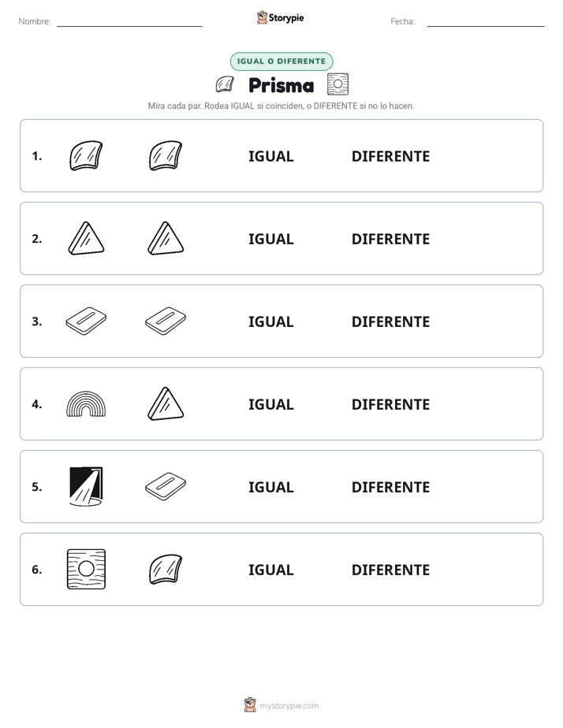Image resolution: width=563 pixels, height=728 pixels.
Task: Click the wooden block icon in row 6
Action: (x=86, y=569)
